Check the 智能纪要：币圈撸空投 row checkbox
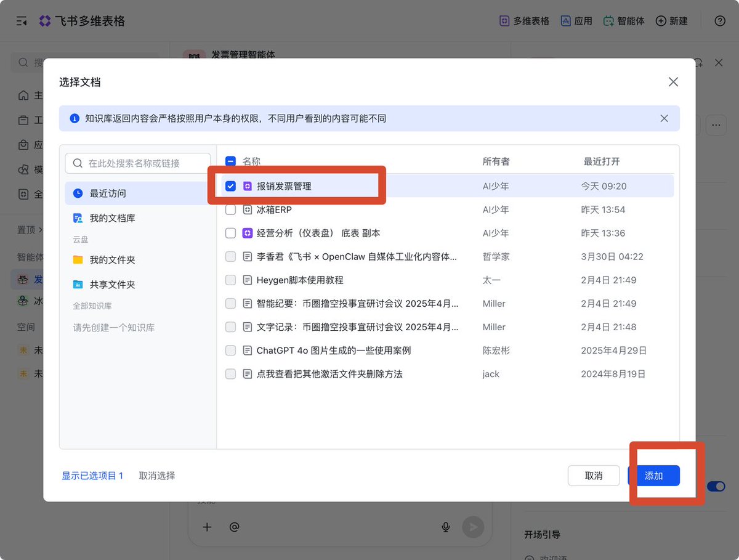Image resolution: width=739 pixels, height=560 pixels. click(230, 303)
